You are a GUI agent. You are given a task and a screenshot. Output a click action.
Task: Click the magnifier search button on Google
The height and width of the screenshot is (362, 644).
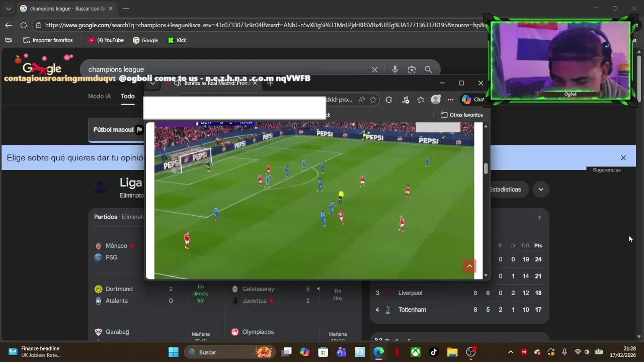coord(428,70)
